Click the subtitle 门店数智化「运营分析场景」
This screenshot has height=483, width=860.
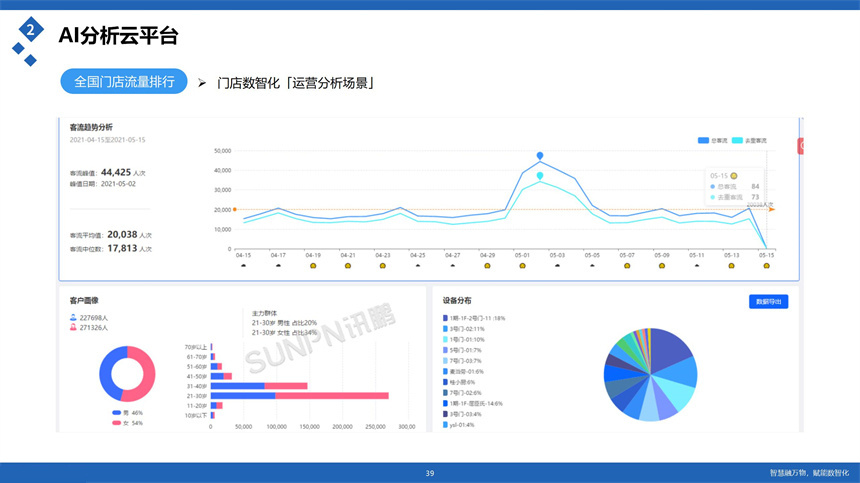click(x=296, y=83)
